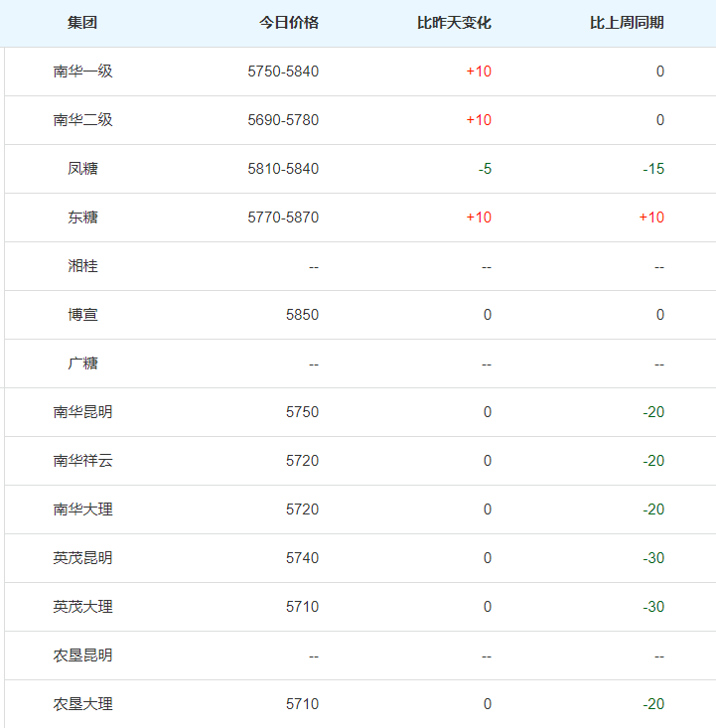Click the 比昨天变化 column header
This screenshot has width=716, height=728.
[x=454, y=23]
